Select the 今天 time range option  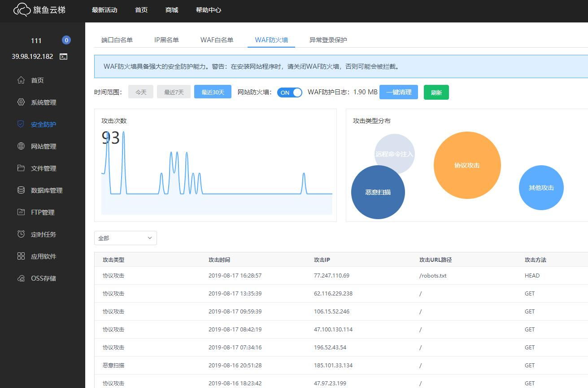coord(141,92)
